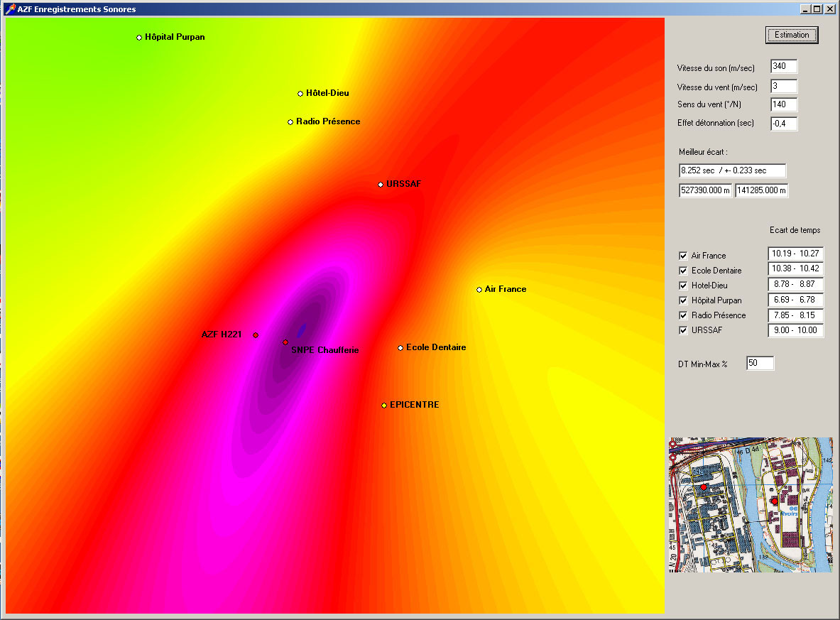This screenshot has width=840, height=620.
Task: Disable the Hotel-Dieu checkbox
Action: point(683,285)
